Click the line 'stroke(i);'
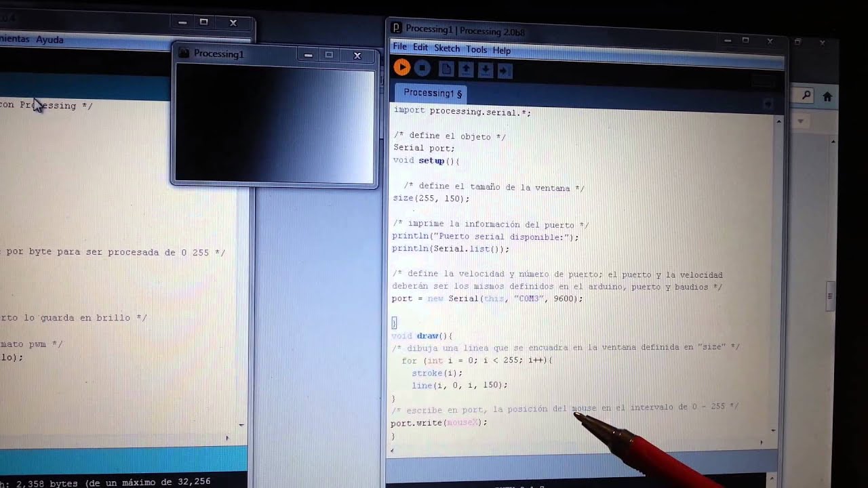This screenshot has height=488, width=868. coord(437,373)
